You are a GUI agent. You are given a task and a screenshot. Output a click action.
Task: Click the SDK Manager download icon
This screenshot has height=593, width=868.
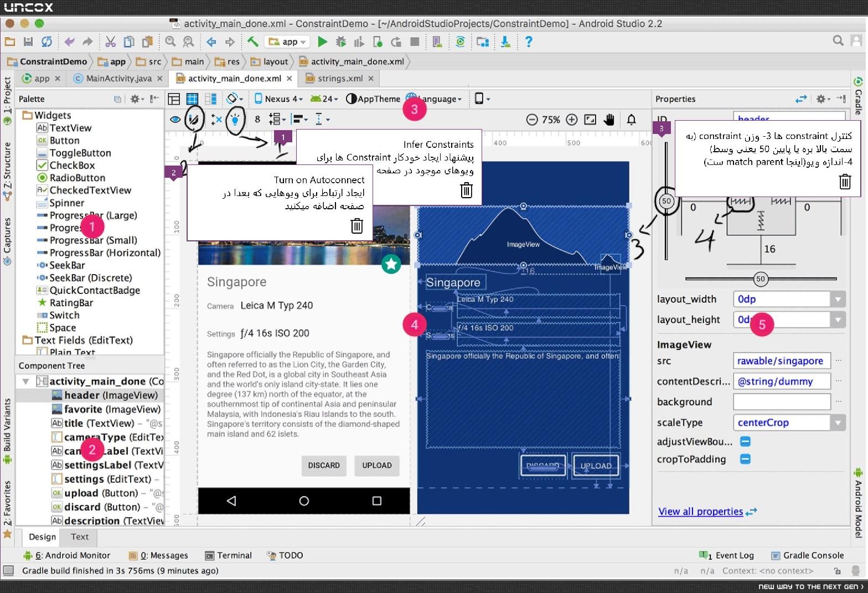point(505,42)
